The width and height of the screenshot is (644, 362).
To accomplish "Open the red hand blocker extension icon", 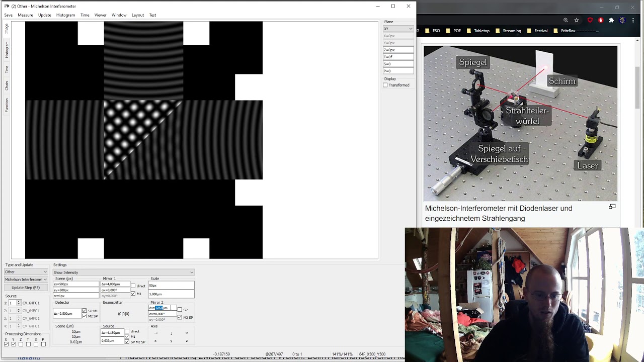I will coord(601,20).
